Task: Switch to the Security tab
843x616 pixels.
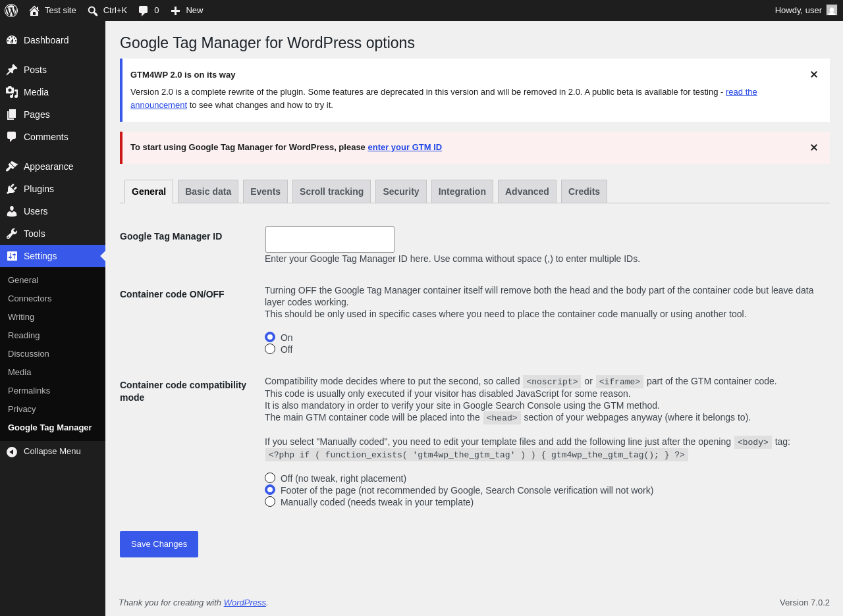Action: click(x=401, y=192)
